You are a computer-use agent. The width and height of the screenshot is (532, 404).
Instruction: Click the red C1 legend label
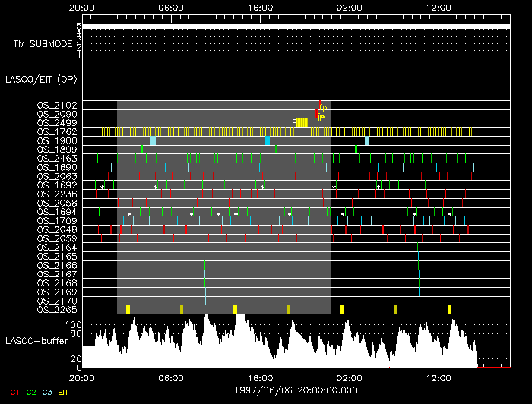tap(13, 392)
